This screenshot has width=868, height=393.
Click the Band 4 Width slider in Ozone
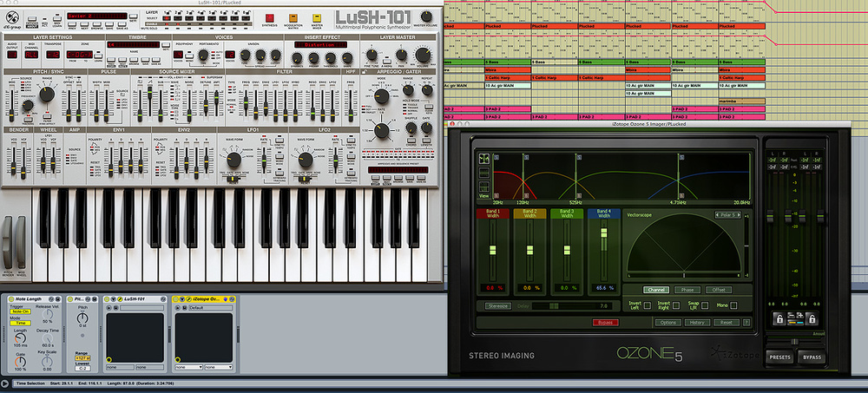click(x=604, y=233)
